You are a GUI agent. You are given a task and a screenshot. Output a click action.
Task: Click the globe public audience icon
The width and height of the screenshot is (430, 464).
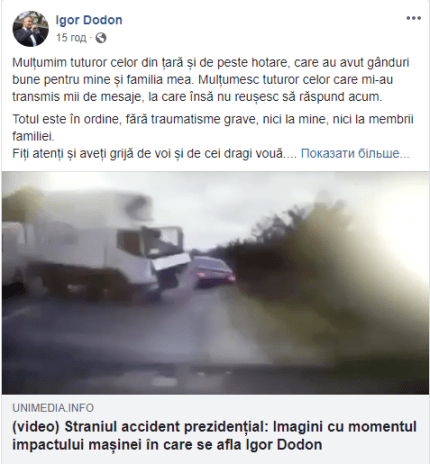pos(101,38)
